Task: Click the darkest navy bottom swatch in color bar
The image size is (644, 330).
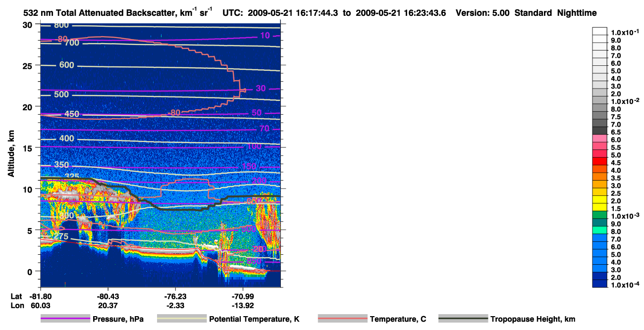Action: click(x=599, y=283)
